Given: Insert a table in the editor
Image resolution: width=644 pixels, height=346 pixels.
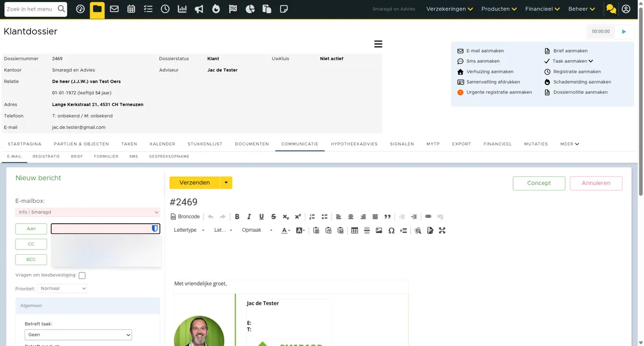Looking at the screenshot, I should point(355,231).
